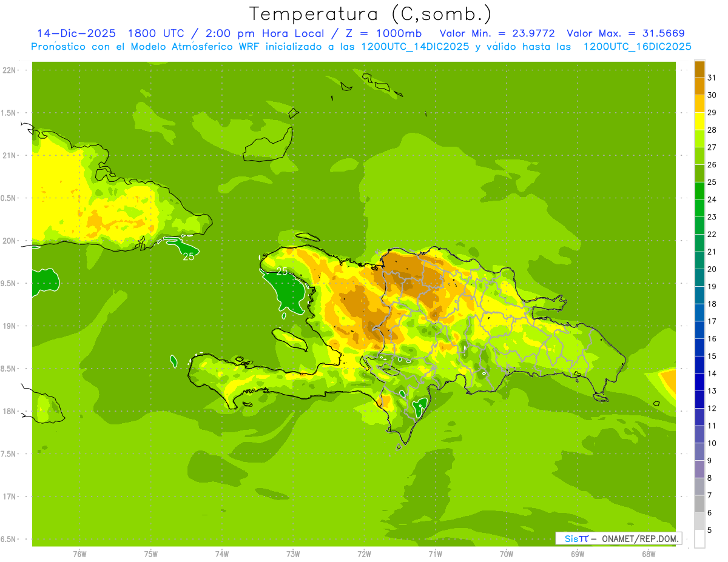Click longitude axis label "75W"
Screen dimensions: 728x562
(151, 554)
